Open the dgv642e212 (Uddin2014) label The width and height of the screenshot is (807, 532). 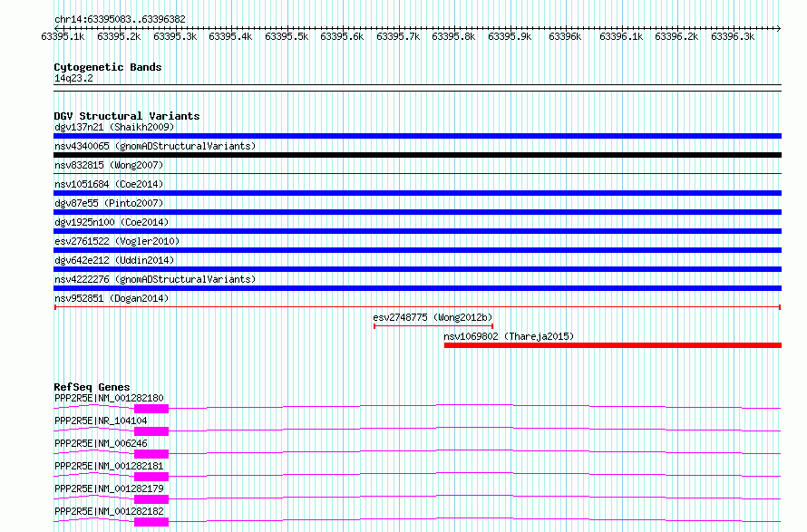tap(114, 260)
